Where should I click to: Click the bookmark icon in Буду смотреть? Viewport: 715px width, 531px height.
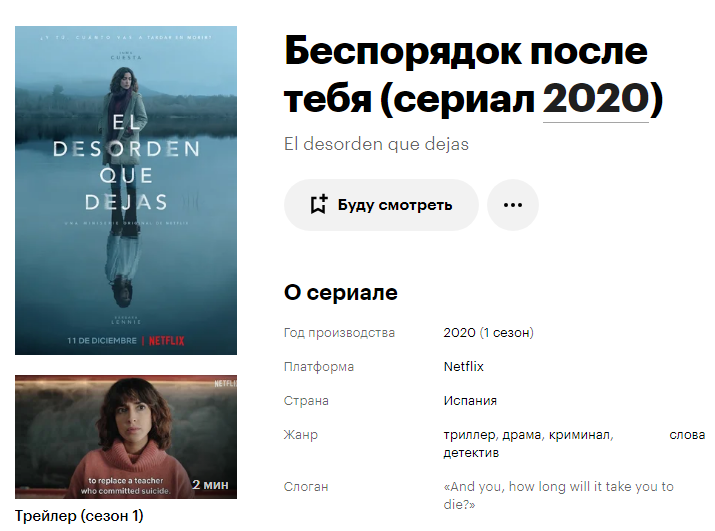[x=319, y=204]
